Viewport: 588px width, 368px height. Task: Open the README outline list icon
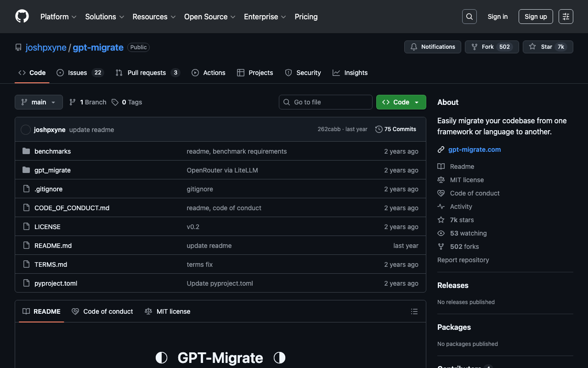click(x=414, y=311)
